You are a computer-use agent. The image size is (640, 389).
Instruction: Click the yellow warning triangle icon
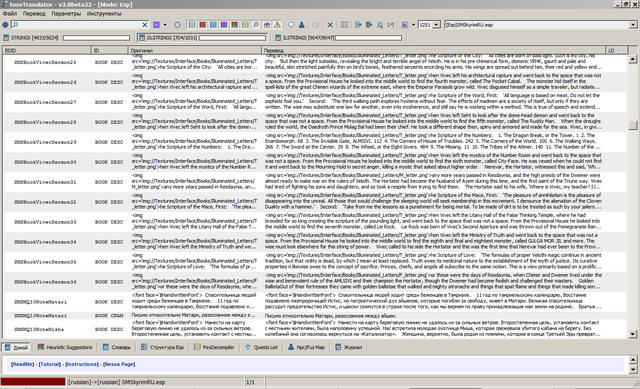coord(277,25)
